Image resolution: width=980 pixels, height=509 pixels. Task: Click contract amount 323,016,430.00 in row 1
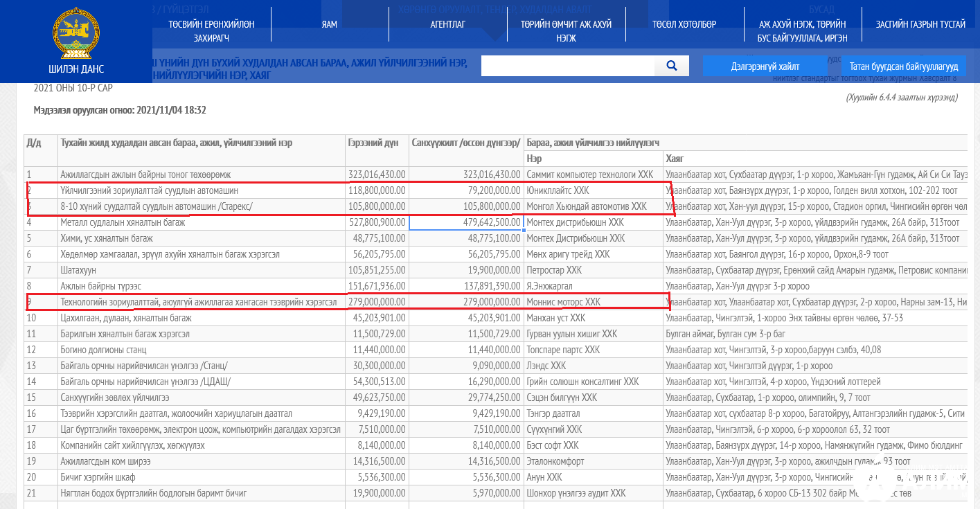pos(377,175)
